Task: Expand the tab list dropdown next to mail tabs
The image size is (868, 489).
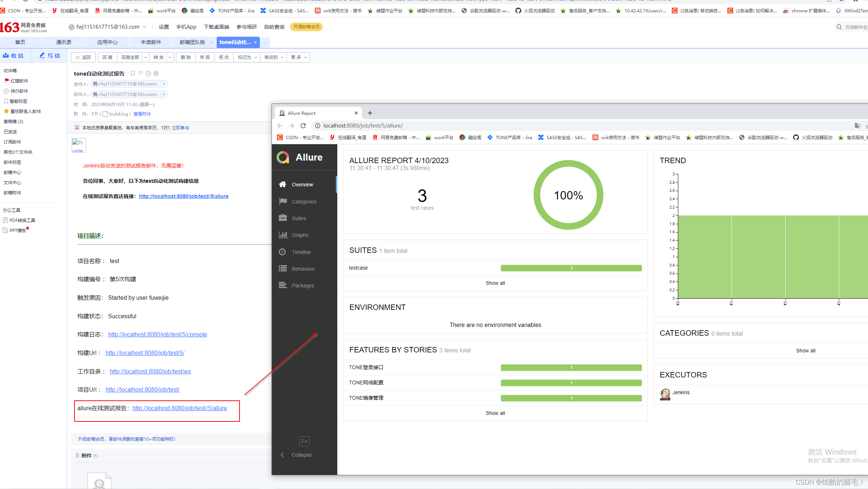Action: (265, 43)
